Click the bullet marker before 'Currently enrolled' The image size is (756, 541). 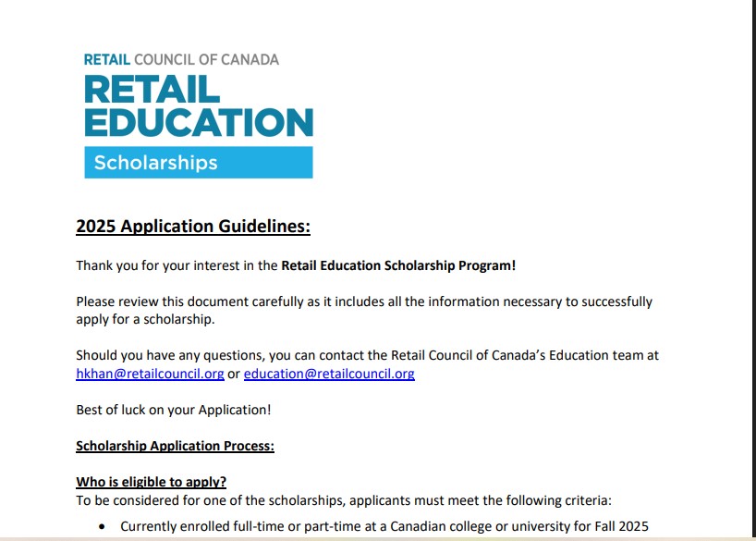coord(101,527)
